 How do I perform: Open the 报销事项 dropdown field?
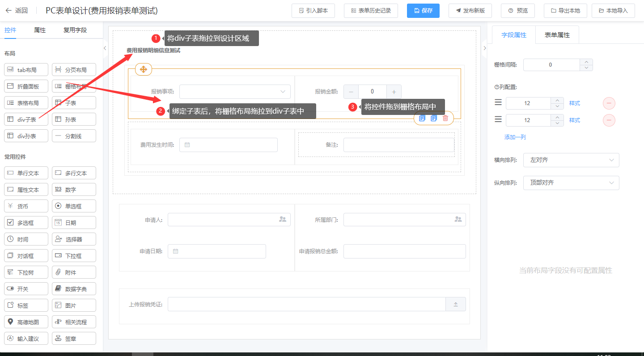(235, 92)
